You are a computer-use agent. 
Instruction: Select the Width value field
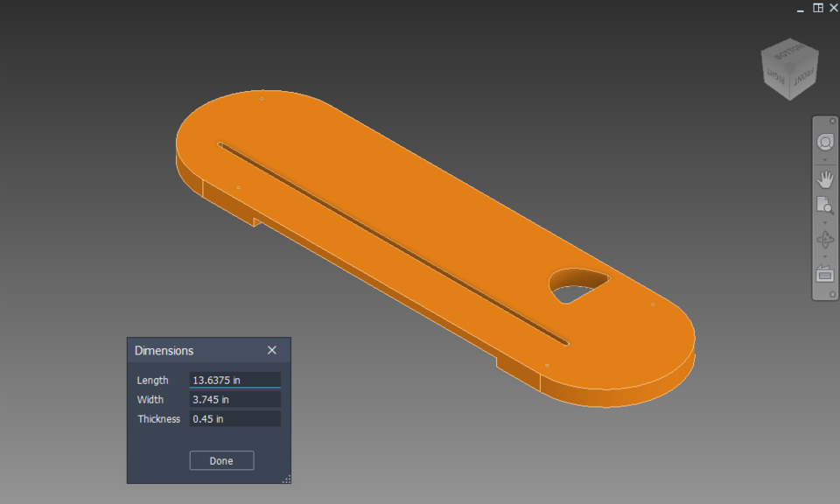[x=234, y=399]
